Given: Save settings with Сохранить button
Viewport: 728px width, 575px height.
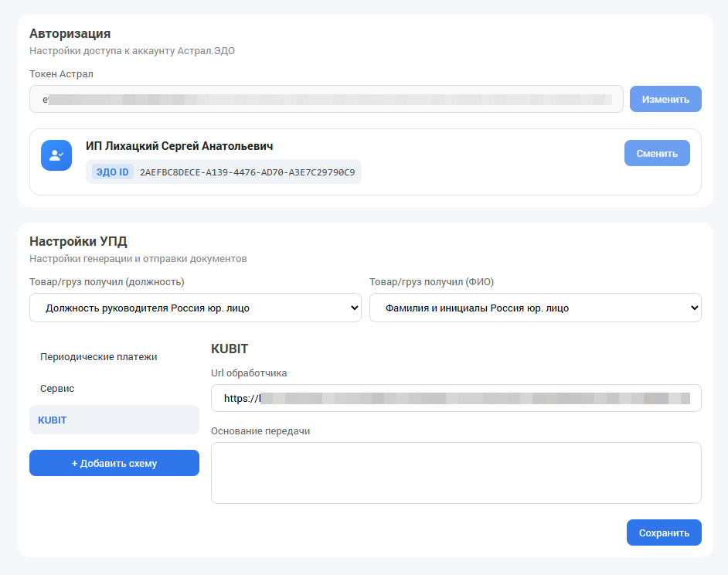Looking at the screenshot, I should tap(664, 533).
